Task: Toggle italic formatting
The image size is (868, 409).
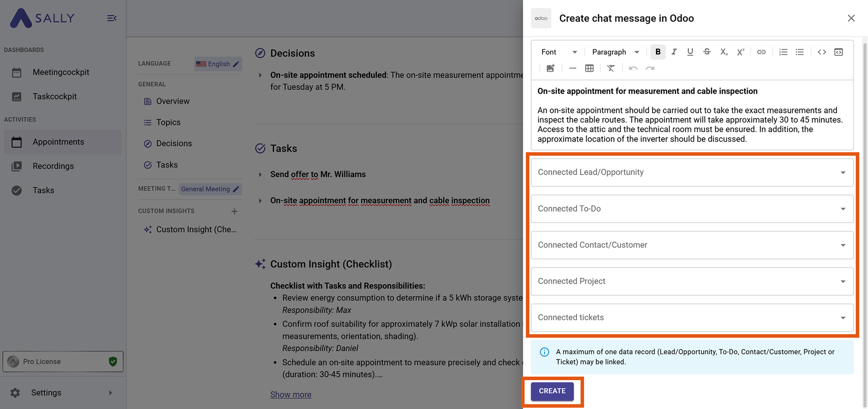Action: click(x=674, y=52)
